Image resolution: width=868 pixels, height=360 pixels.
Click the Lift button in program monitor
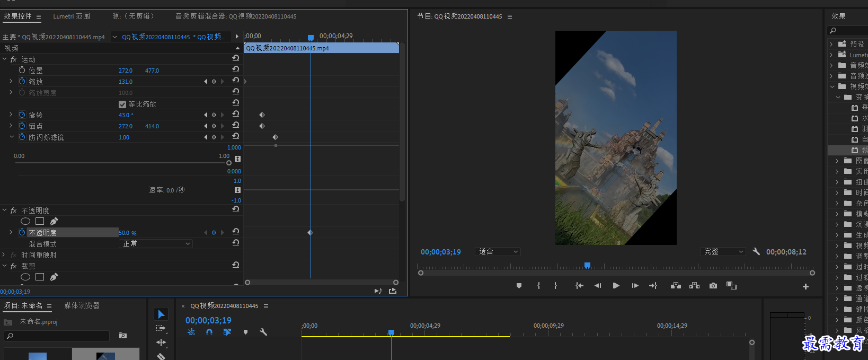coord(676,286)
